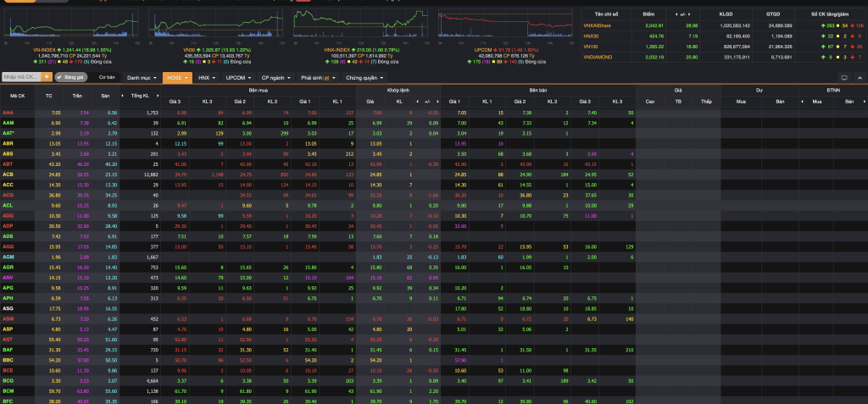The width and height of the screenshot is (868, 404).
Task: Click the orange plus button beside search box
Action: pos(47,77)
